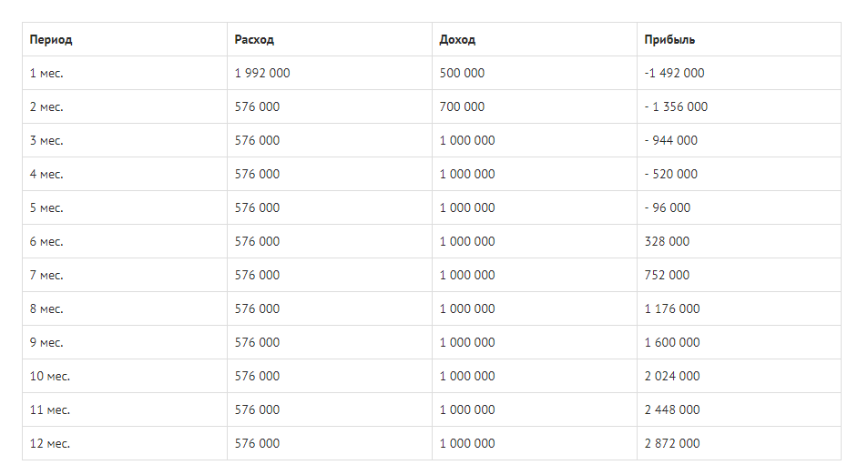Image resolution: width=868 pixels, height=475 pixels.
Task: Select the income value 500 000
Action: coord(462,73)
